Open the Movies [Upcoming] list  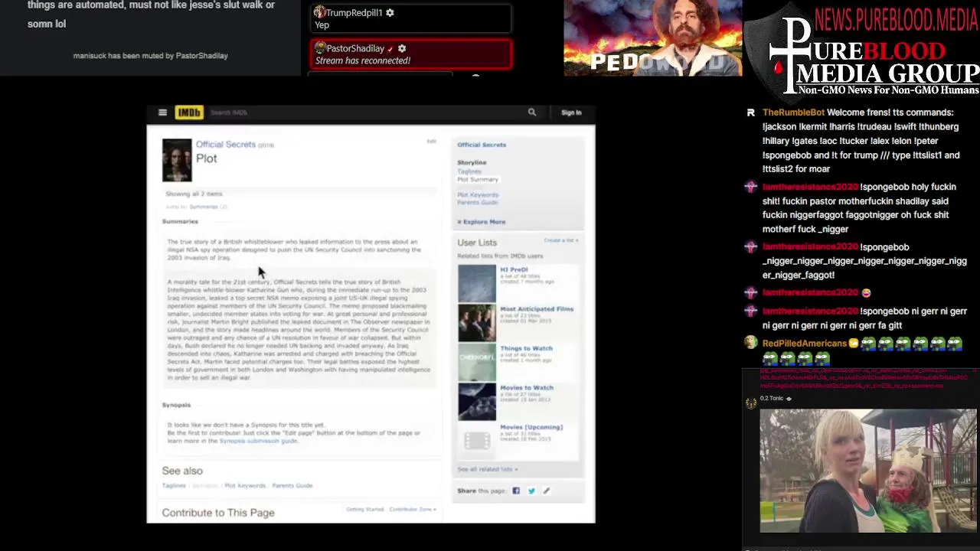tap(531, 427)
